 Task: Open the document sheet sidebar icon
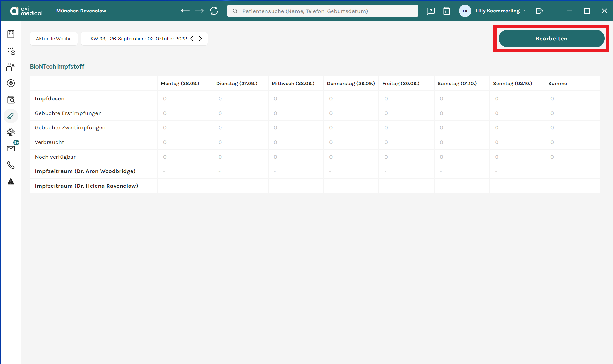tap(11, 34)
